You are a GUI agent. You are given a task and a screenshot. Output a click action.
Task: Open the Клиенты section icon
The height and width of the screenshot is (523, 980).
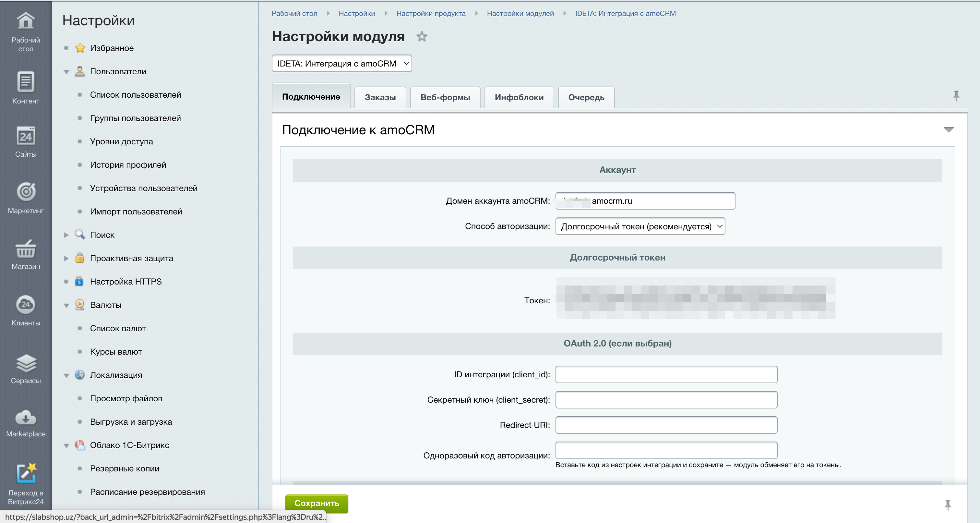click(x=26, y=305)
